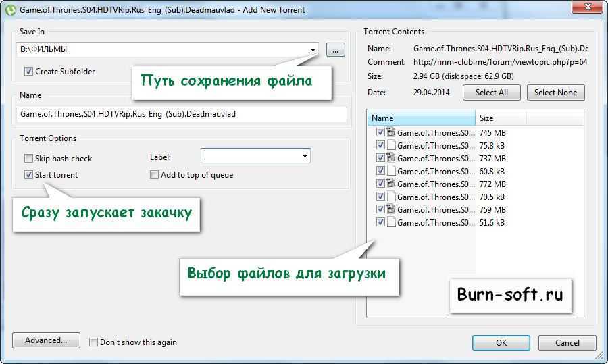Uncheck the Start torrent checkbox
Image resolution: width=608 pixels, height=364 pixels.
coord(28,174)
